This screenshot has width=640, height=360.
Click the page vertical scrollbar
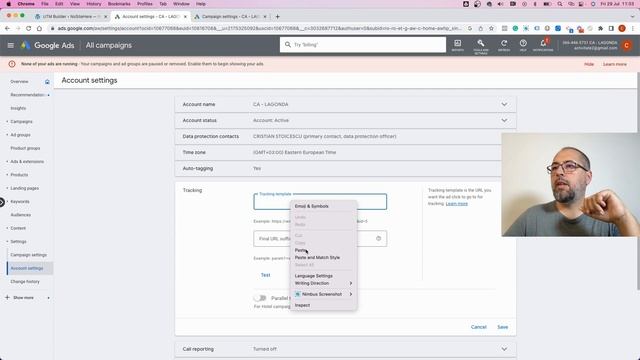[x=638, y=182]
